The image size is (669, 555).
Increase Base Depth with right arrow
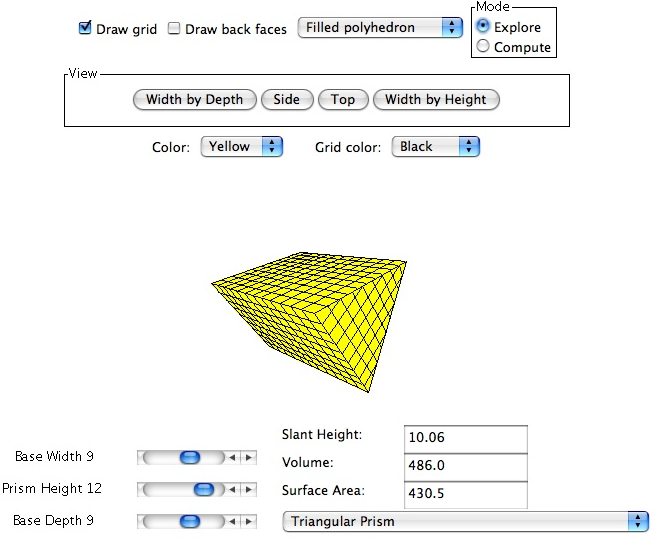(249, 521)
